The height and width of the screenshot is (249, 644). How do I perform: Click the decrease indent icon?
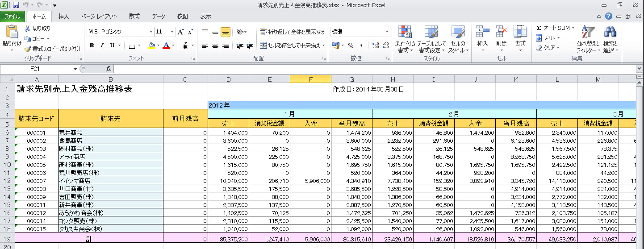(240, 45)
